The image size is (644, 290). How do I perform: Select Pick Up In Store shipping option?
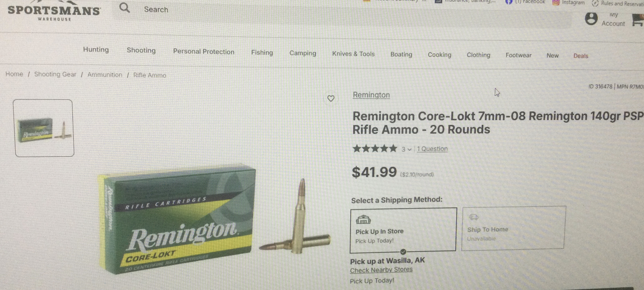tap(403, 230)
